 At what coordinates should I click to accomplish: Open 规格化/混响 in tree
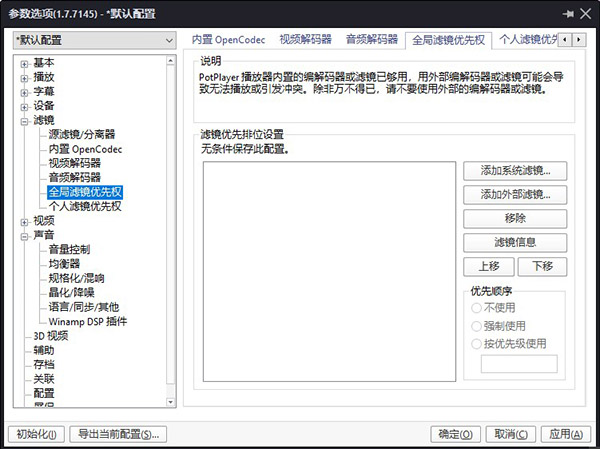click(x=76, y=278)
